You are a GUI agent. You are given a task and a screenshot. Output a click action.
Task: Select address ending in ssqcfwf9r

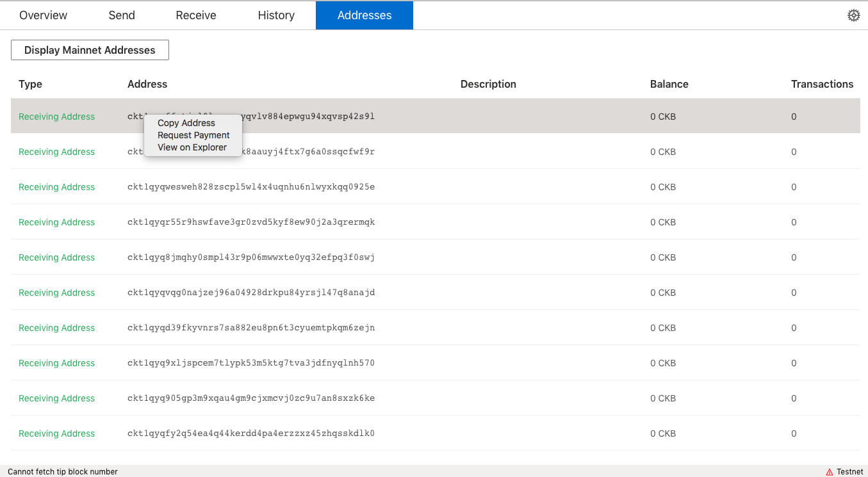pyautogui.click(x=251, y=152)
